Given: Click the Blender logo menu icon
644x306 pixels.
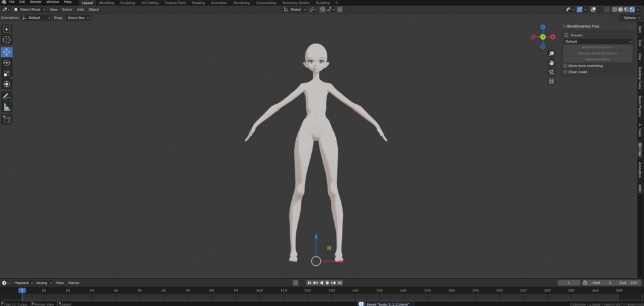Looking at the screenshot, I should 4,2.
